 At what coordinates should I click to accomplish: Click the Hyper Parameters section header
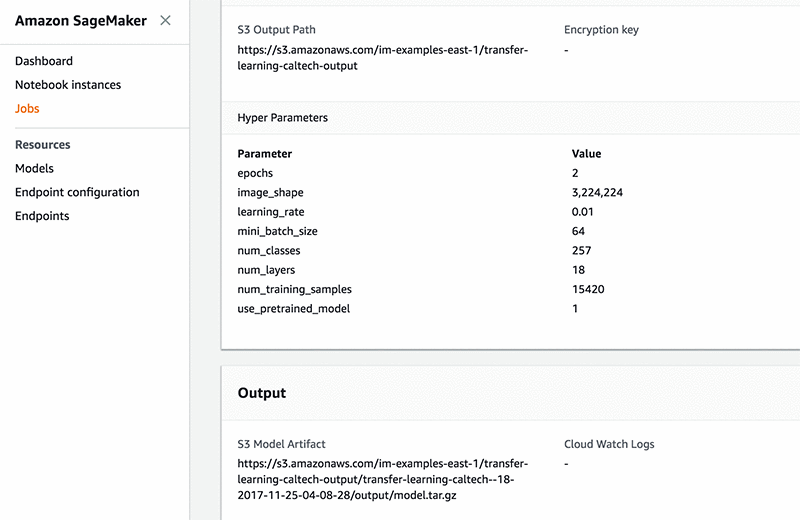coord(282,118)
